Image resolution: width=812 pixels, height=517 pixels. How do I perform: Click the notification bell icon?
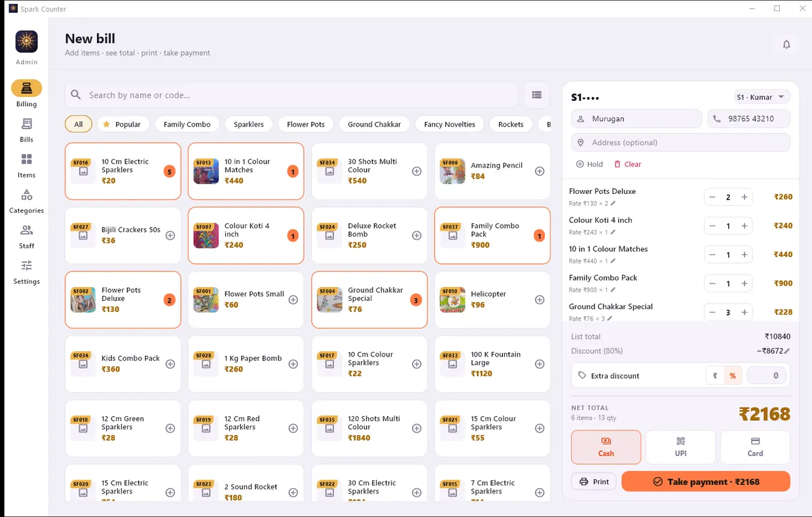pos(786,45)
